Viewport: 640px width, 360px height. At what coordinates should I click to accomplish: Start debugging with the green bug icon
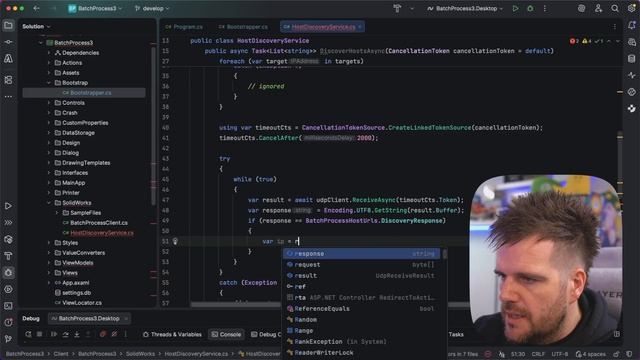click(530, 8)
